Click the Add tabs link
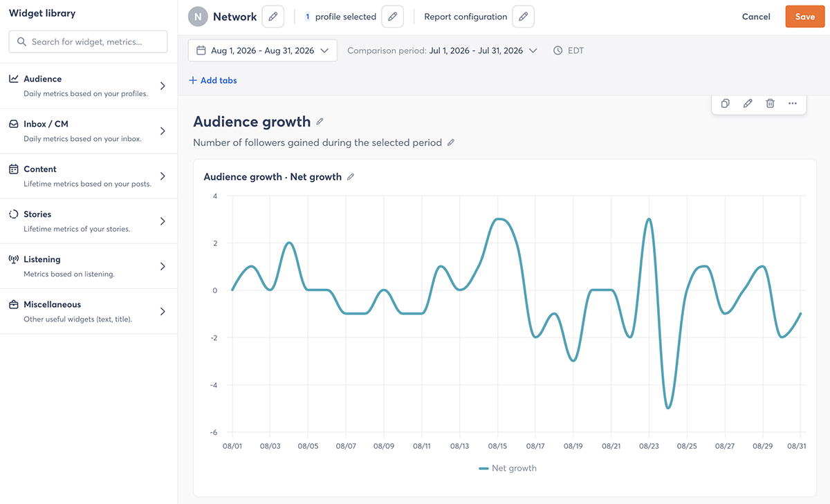The height and width of the screenshot is (504, 830). (213, 80)
